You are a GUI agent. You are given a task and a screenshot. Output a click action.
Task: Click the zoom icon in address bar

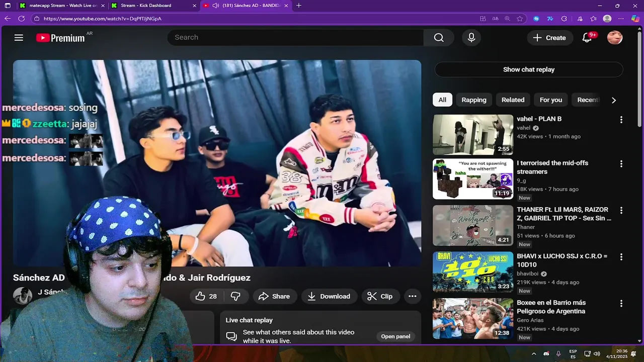[x=507, y=19]
